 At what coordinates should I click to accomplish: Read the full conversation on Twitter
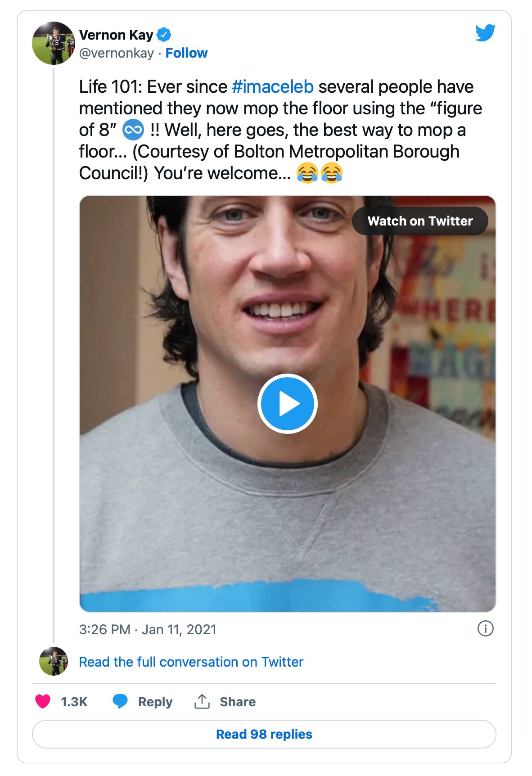[x=191, y=662]
